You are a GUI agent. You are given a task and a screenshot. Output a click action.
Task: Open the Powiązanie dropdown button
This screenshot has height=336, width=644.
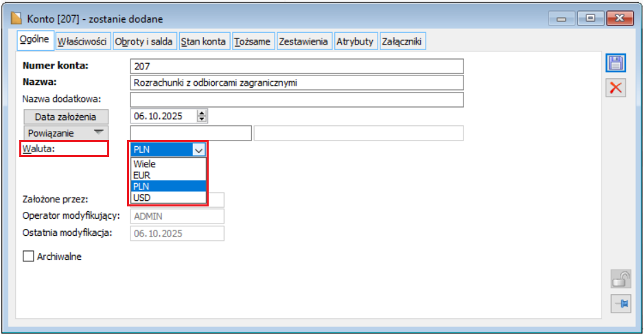click(66, 133)
